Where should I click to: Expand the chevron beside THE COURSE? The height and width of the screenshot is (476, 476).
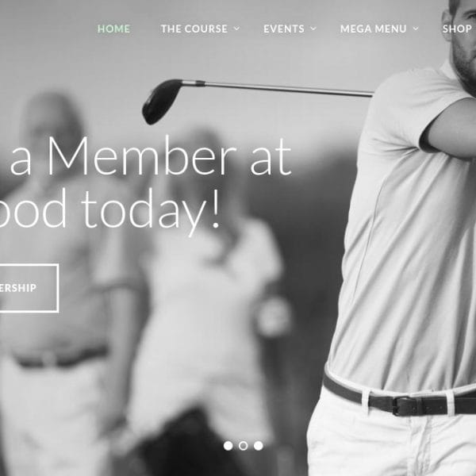click(x=236, y=29)
